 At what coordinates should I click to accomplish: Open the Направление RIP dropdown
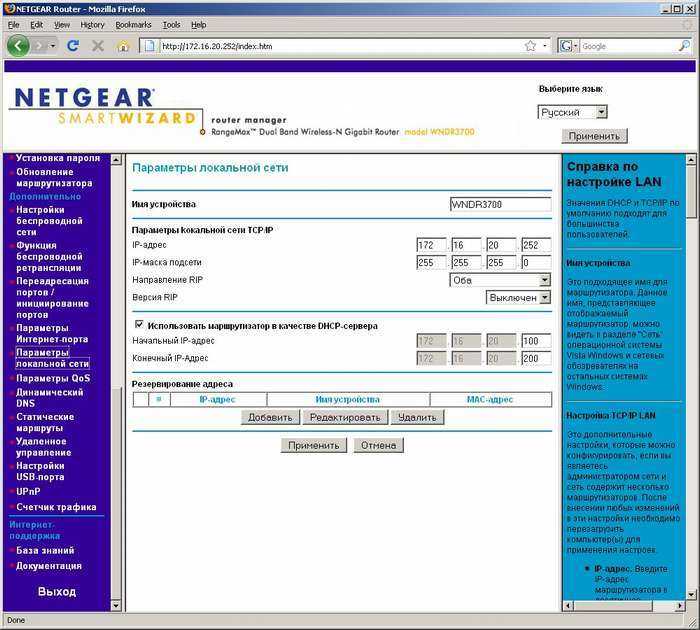click(x=500, y=280)
